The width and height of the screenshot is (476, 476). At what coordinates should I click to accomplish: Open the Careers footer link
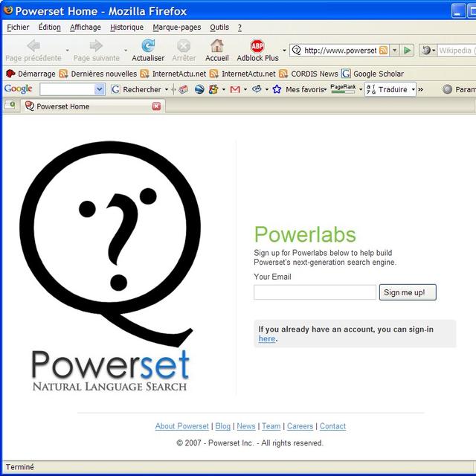(300, 426)
